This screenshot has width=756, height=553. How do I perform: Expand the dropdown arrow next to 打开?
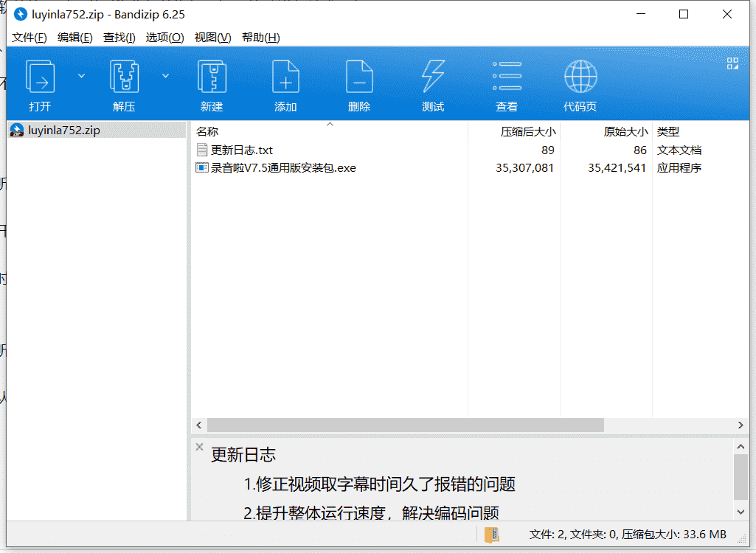pos(81,76)
